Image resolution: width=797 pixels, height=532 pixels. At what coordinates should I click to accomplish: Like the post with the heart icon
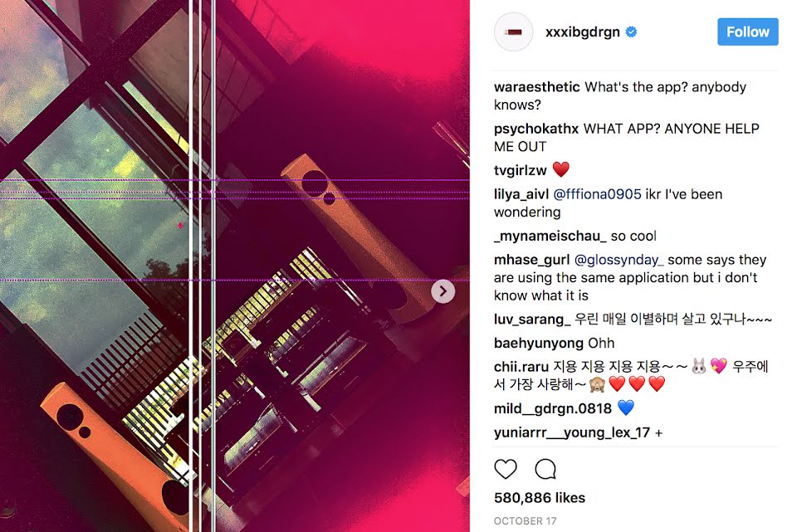506,469
